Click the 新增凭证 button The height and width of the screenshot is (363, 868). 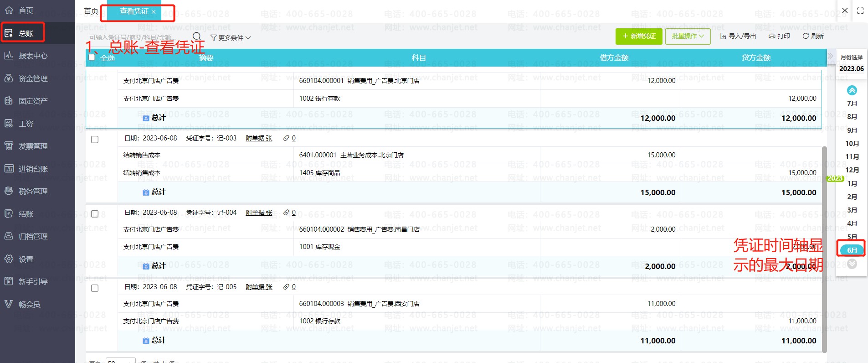coord(639,36)
